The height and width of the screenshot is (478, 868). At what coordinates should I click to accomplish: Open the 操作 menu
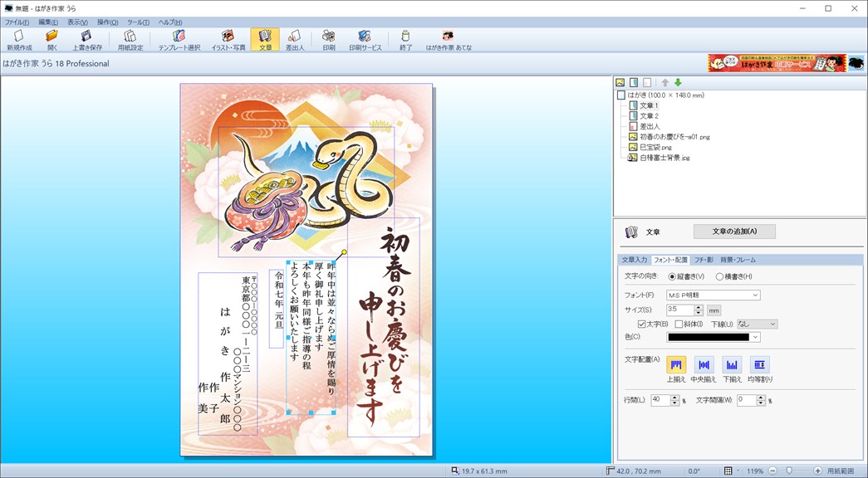click(107, 22)
